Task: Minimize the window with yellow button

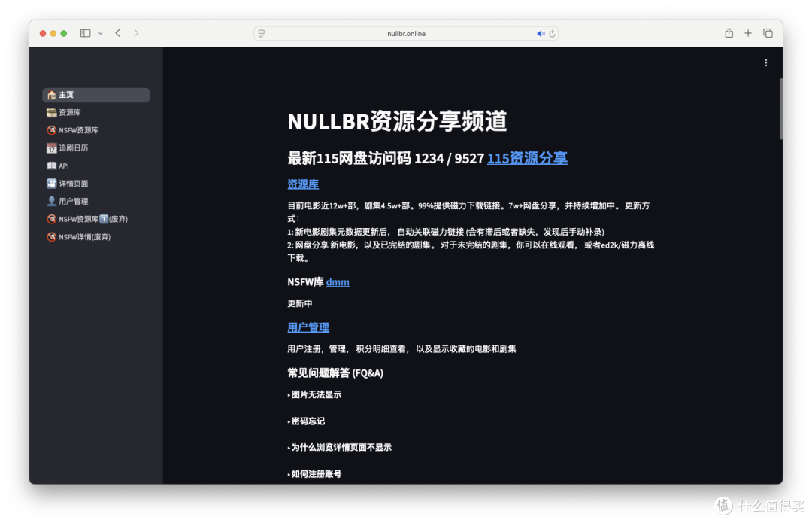Action: click(x=53, y=33)
